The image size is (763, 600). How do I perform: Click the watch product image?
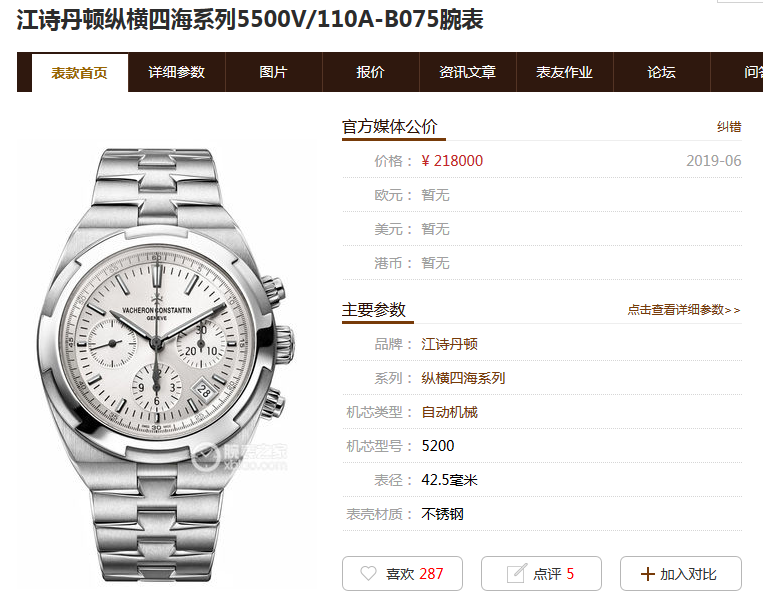point(166,365)
